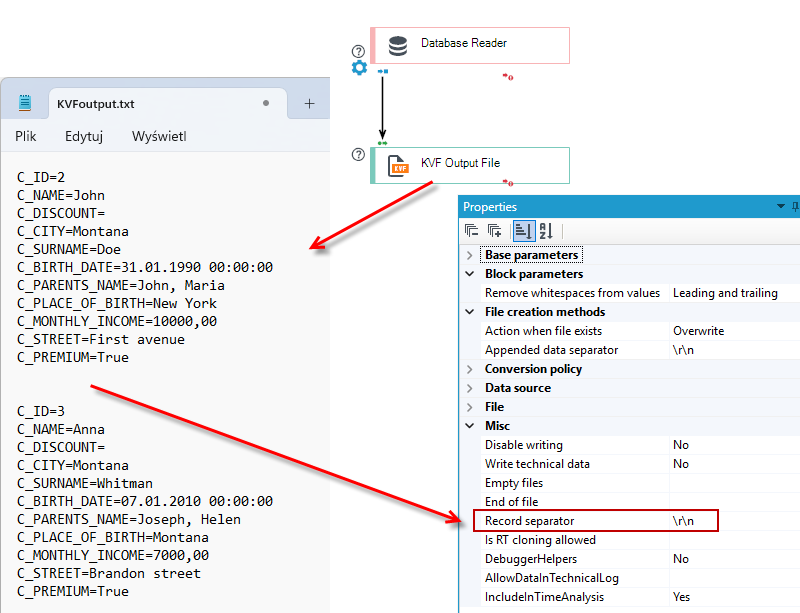
Task: Select the KVF Output File node
Action: 470,165
